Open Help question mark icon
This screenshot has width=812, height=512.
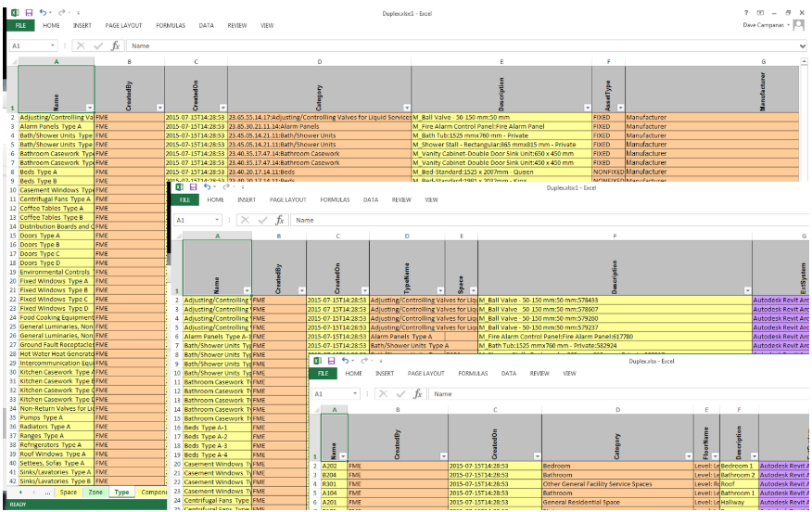click(x=746, y=13)
